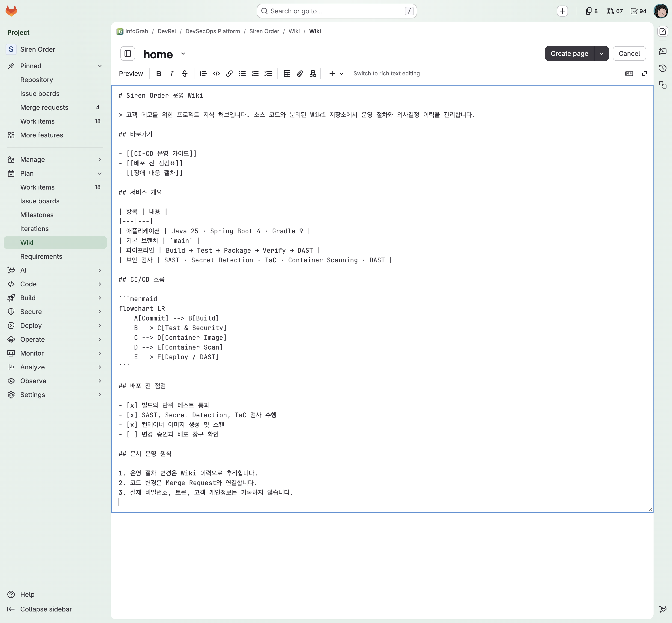Open Milestones under Plan
This screenshot has height=623, width=672.
coord(55,215)
